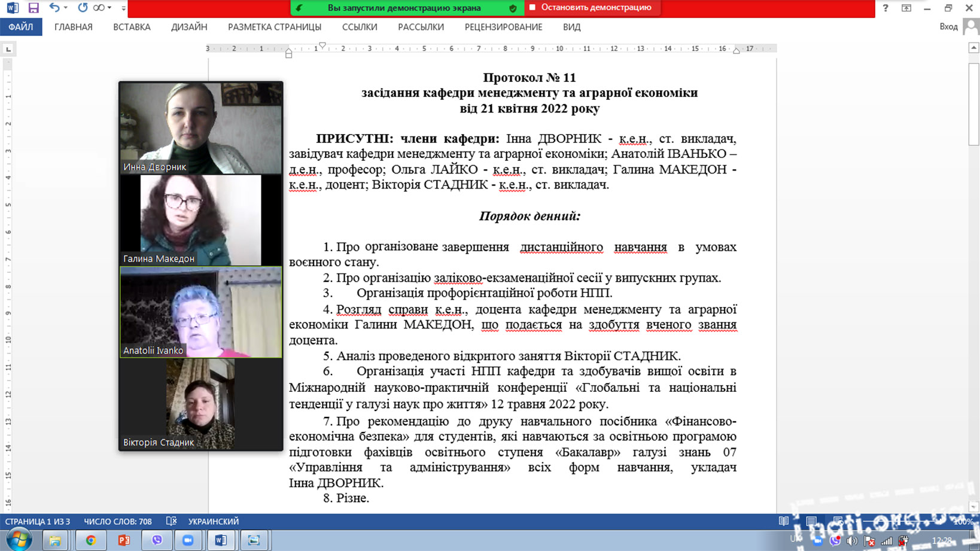The image size is (980, 551).
Task: Click the shield icon on the sharing banner
Action: (513, 8)
